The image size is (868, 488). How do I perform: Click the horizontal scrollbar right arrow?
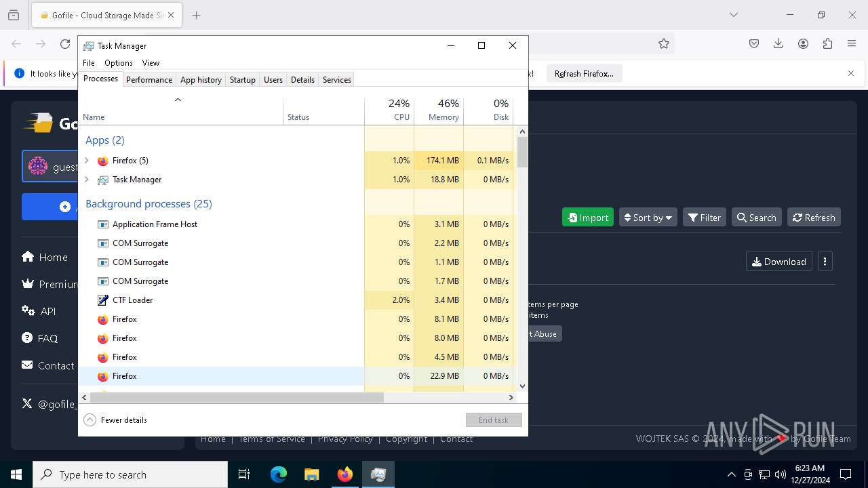[x=511, y=397]
